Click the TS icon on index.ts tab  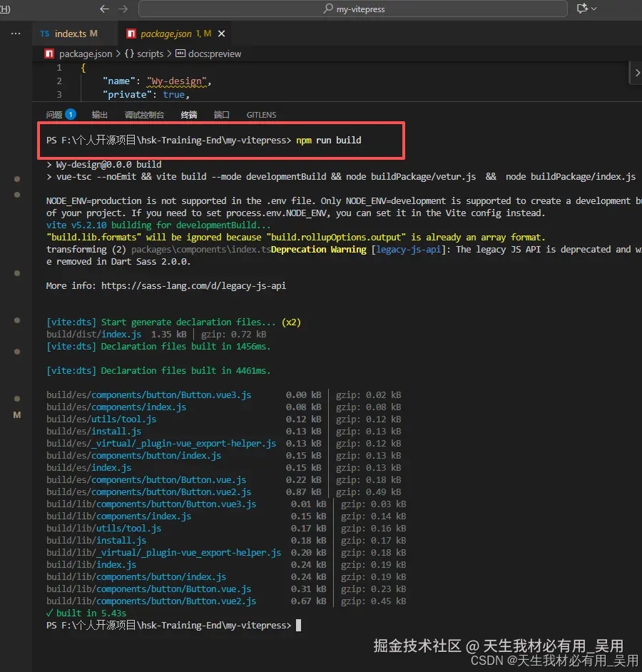44,32
